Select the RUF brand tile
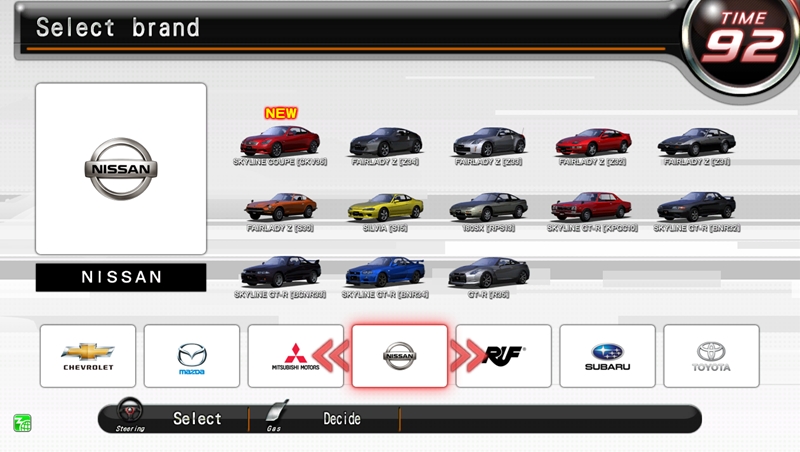This screenshot has height=452, width=800. tap(504, 356)
